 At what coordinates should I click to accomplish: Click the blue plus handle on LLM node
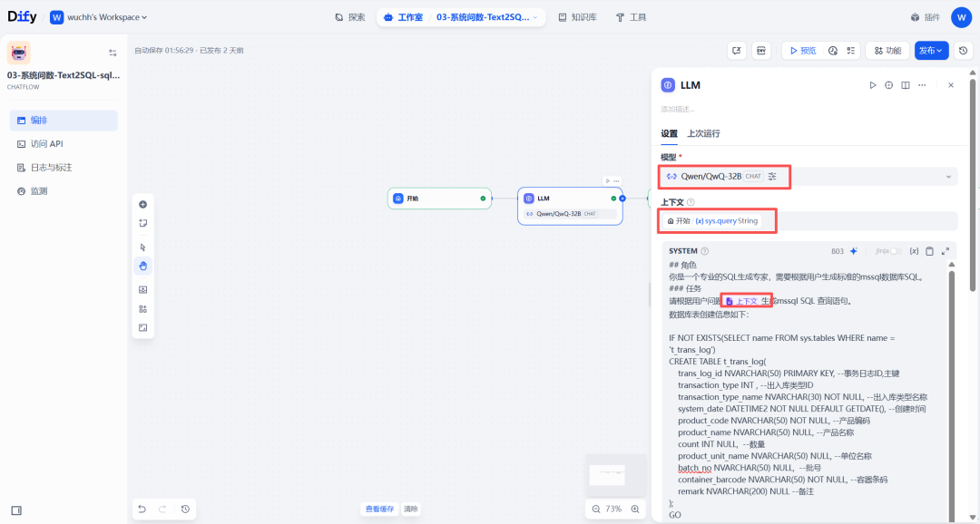click(x=622, y=199)
